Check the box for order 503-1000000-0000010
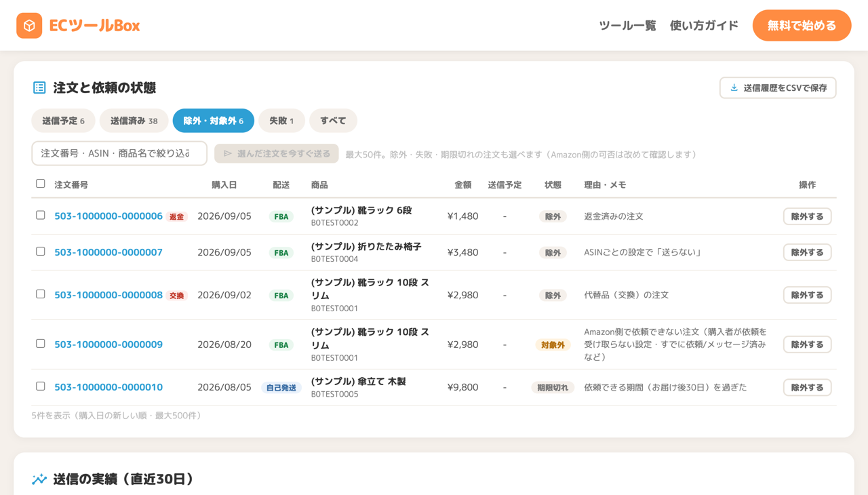This screenshot has width=868, height=495. click(x=41, y=386)
